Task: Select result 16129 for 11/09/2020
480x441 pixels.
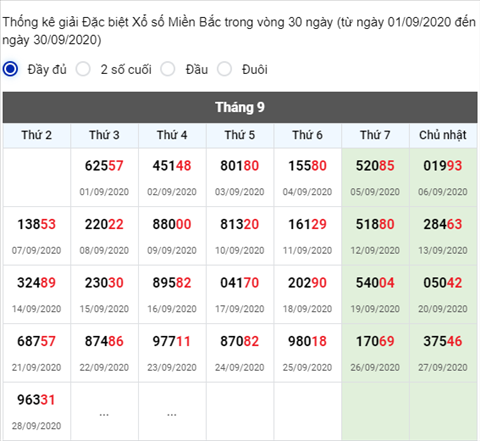Action: (307, 224)
